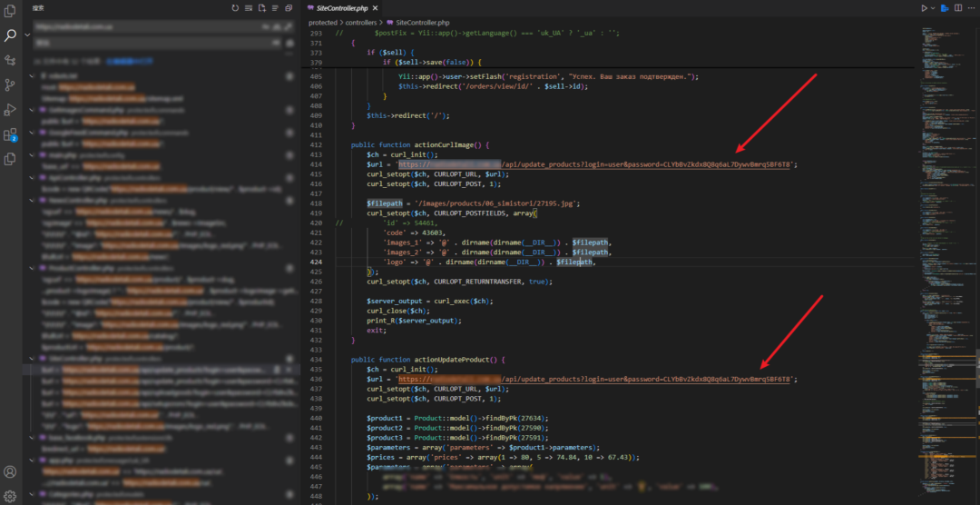Screen dimensions: 980x505
Task: Open Extensions view with badge 2
Action: click(10, 134)
